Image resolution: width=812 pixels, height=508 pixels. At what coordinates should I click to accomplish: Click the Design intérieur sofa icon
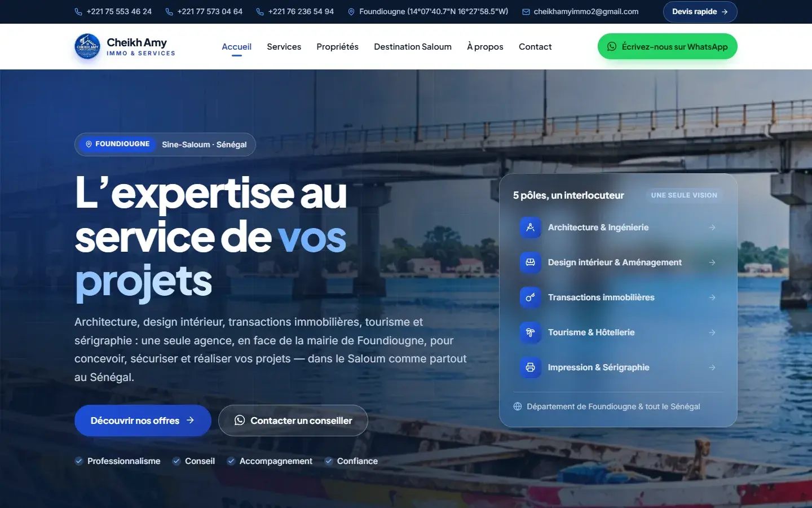[x=530, y=262]
